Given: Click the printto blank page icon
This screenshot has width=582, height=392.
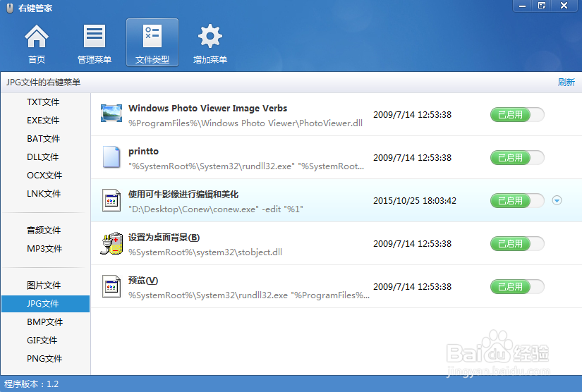Looking at the screenshot, I should click(111, 157).
